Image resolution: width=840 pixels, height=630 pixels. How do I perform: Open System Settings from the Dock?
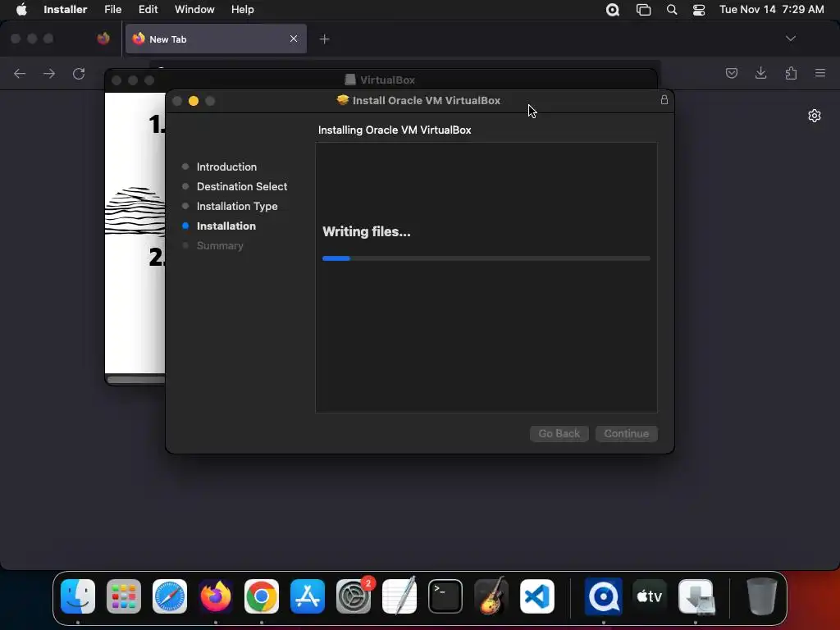pos(353,596)
